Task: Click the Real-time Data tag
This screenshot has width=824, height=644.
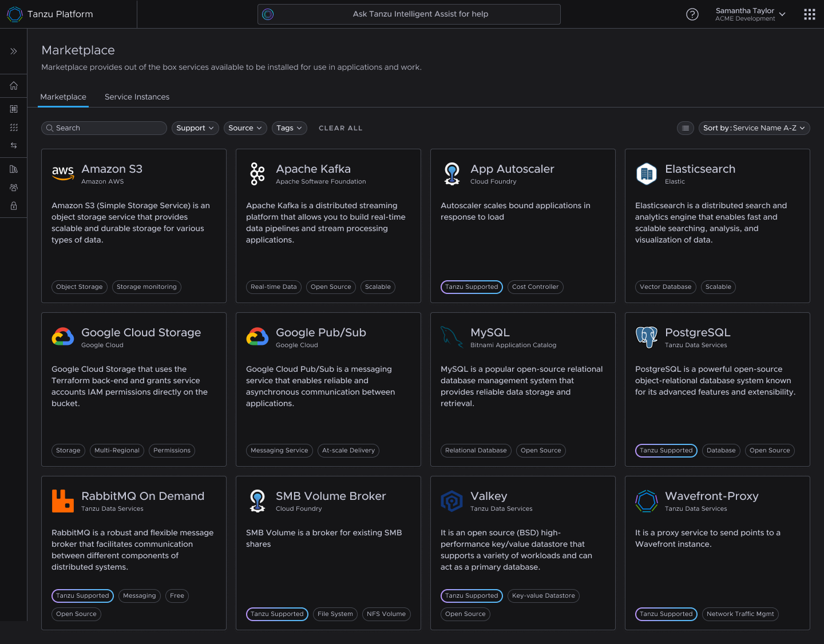Action: (274, 287)
